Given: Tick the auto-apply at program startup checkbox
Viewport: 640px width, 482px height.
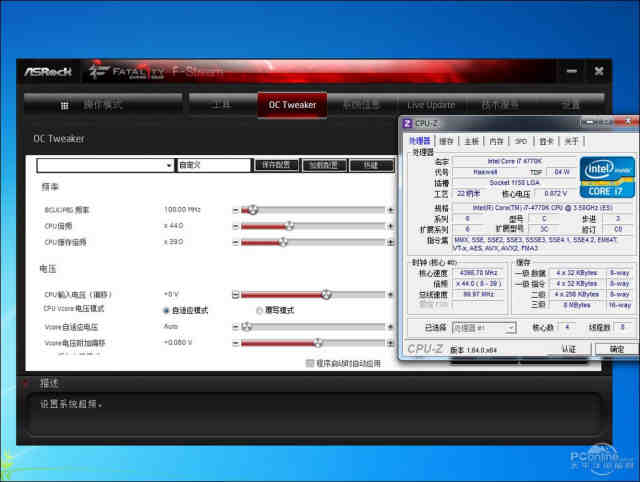Looking at the screenshot, I should 310,363.
